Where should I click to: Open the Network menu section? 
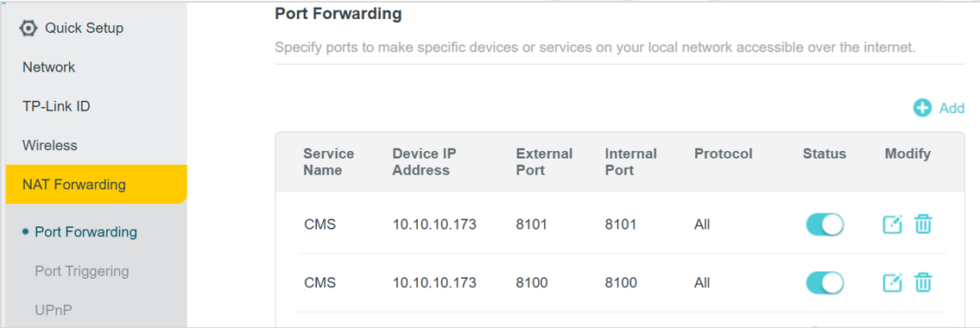[x=48, y=67]
